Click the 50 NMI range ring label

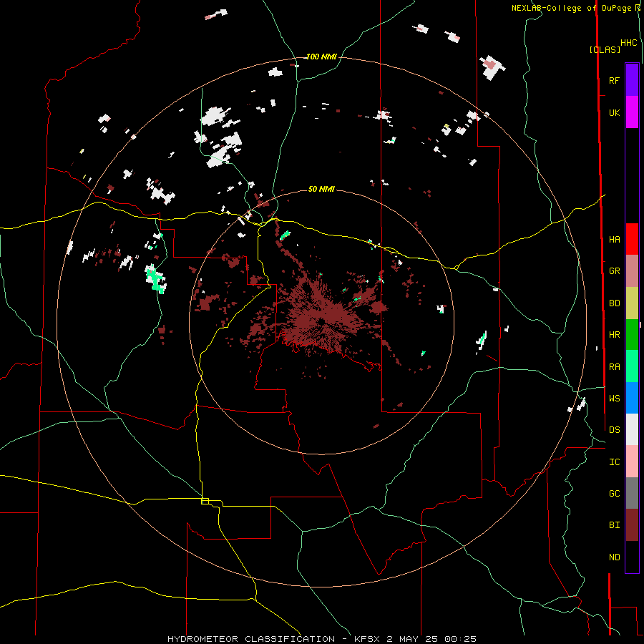[x=321, y=189]
